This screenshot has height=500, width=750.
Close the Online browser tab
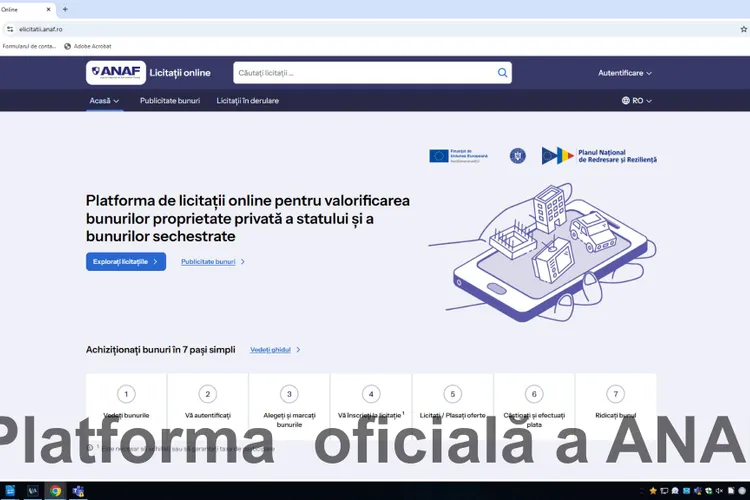coord(48,9)
